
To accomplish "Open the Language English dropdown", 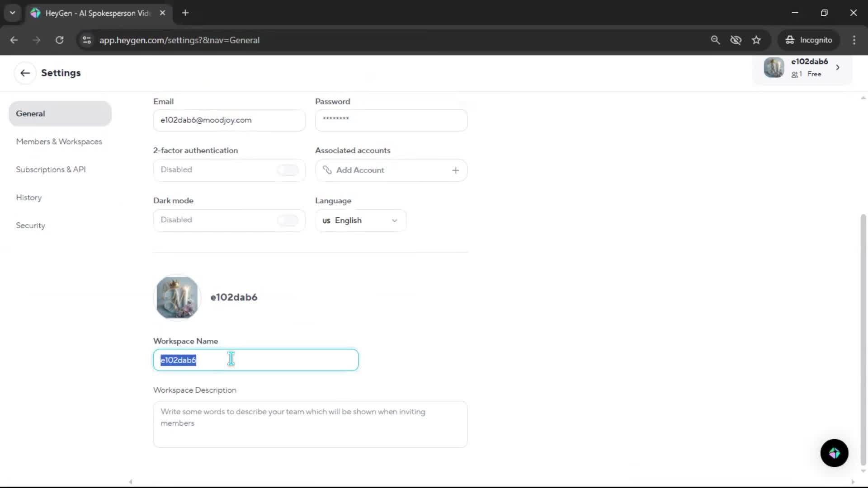I will pyautogui.click(x=360, y=221).
